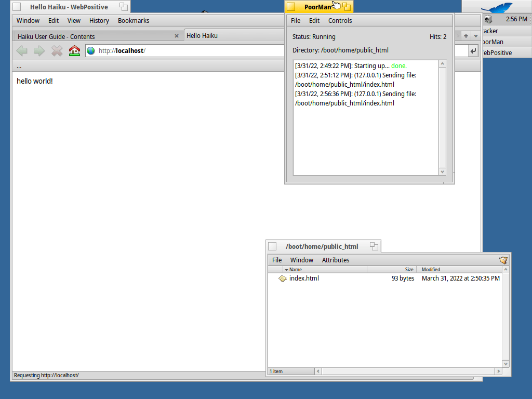Click PoorMan log scrollbar up arrow
This screenshot has width=532, height=399.
pos(442,64)
